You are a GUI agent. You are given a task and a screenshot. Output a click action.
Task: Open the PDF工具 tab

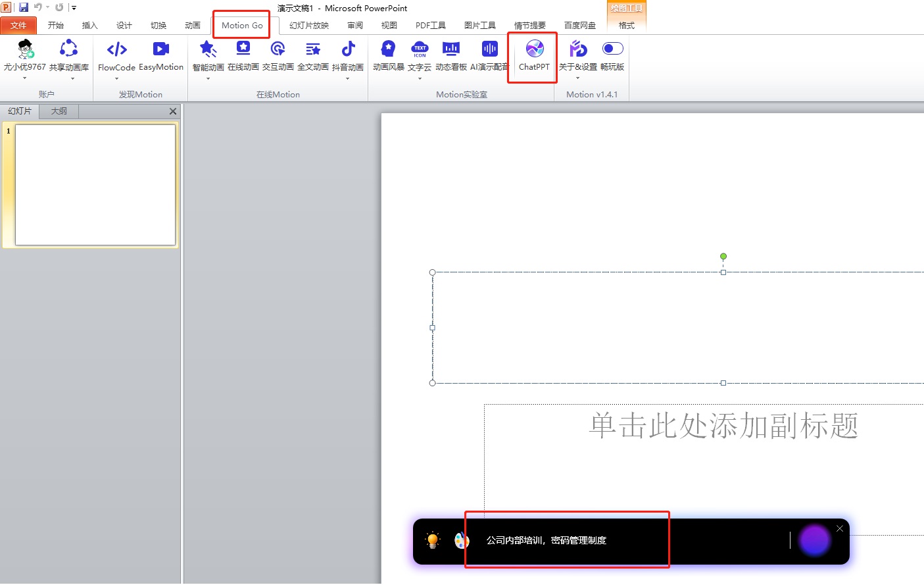tap(431, 26)
